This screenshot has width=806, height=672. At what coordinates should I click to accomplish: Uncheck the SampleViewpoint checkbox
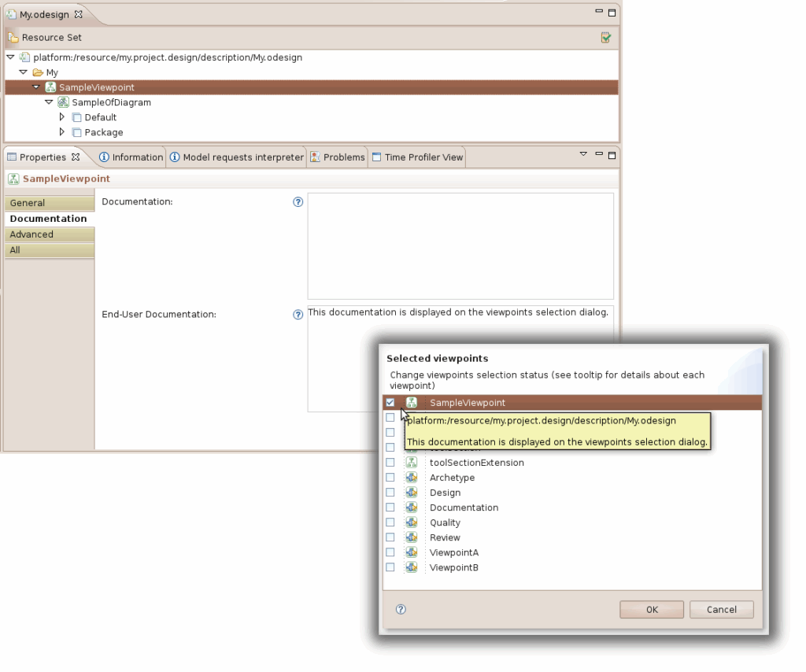(x=390, y=403)
